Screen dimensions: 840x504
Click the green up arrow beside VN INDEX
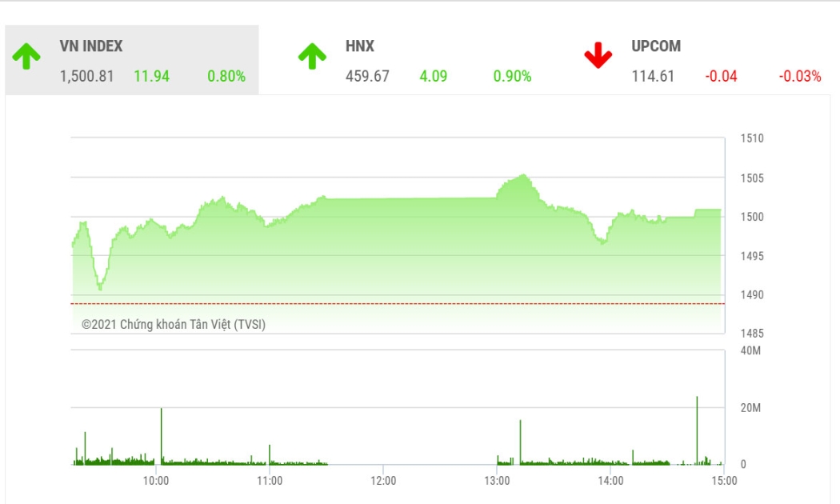[x=26, y=56]
